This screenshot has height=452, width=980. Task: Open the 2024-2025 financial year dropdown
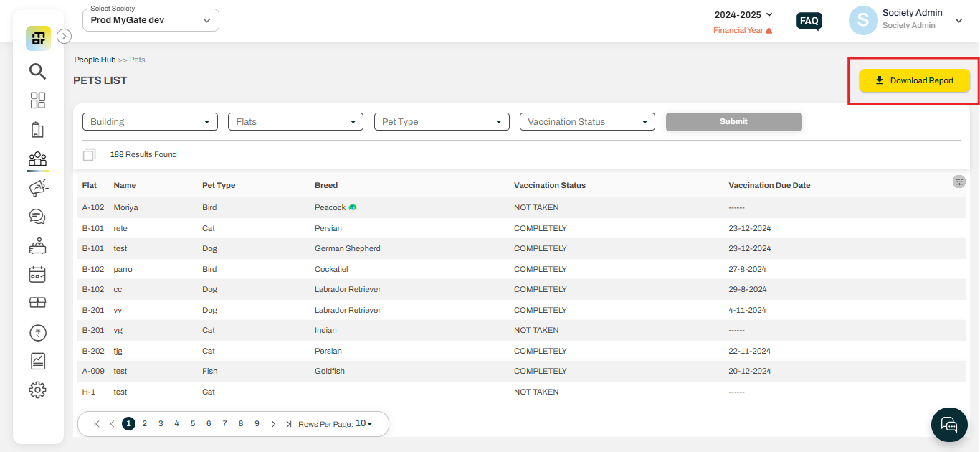[x=743, y=14]
